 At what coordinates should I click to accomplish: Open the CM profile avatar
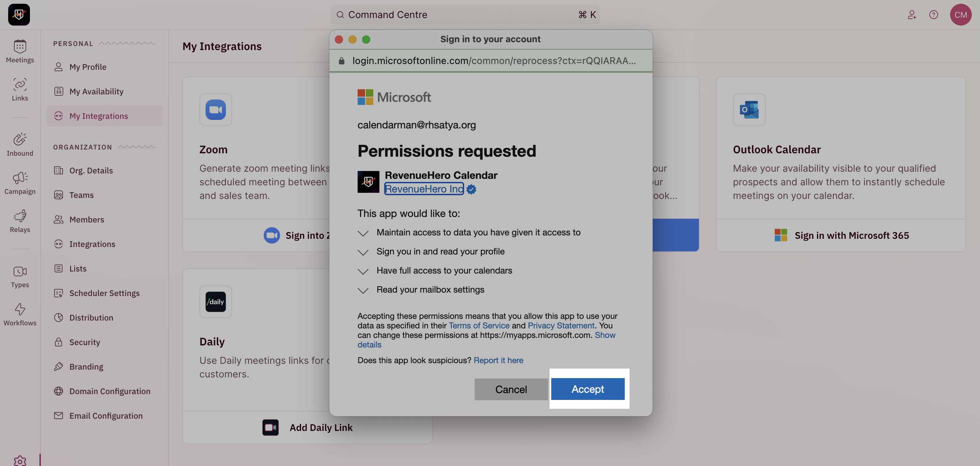point(961,14)
